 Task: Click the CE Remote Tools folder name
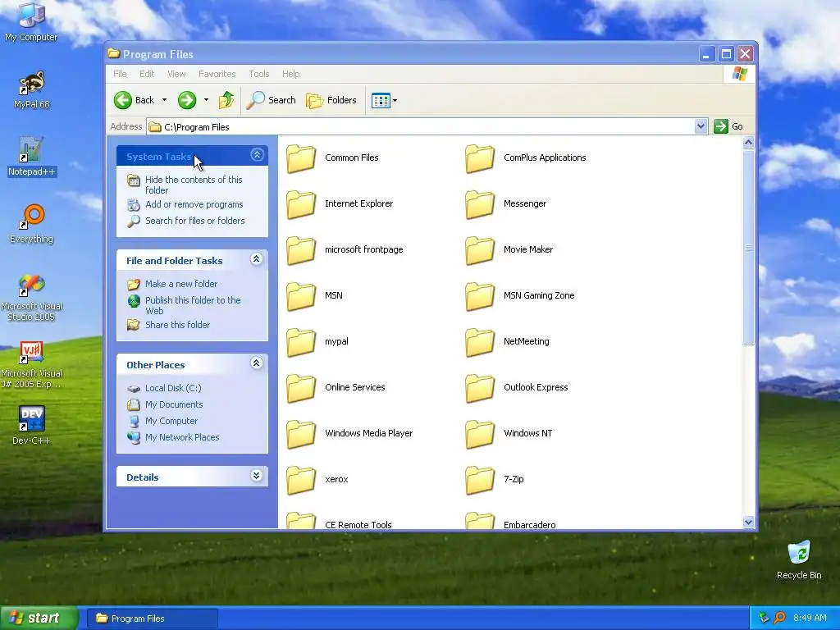point(358,525)
